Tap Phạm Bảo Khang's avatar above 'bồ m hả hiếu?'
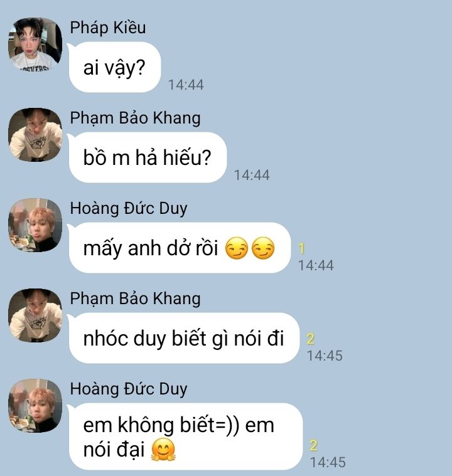452x476 pixels. (x=35, y=134)
